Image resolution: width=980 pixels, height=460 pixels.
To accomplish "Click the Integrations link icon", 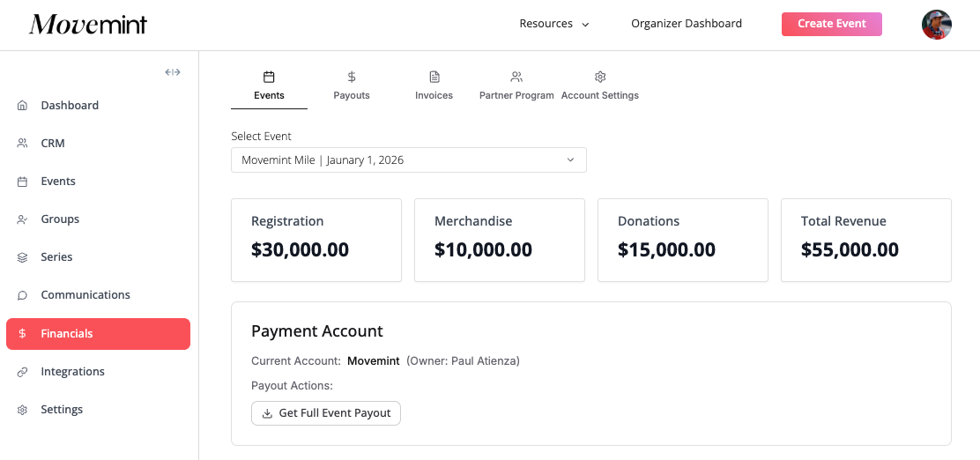I will pos(23,372).
